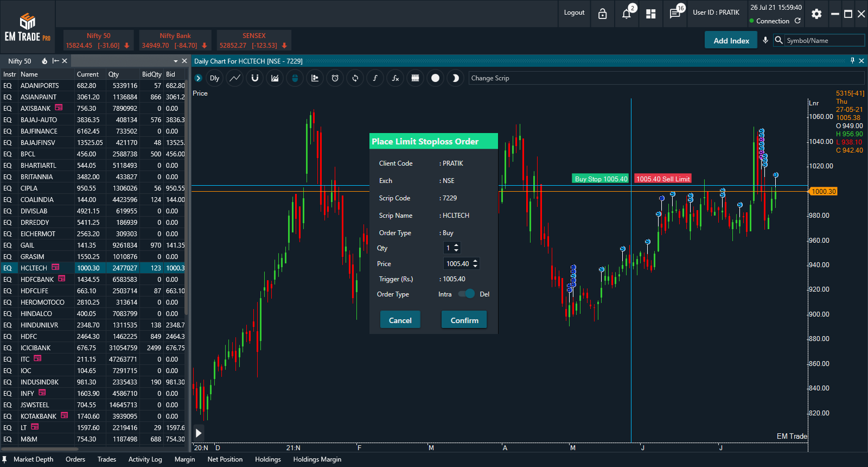
Task: Increase Qty with up stepper arrow
Action: click(x=456, y=245)
